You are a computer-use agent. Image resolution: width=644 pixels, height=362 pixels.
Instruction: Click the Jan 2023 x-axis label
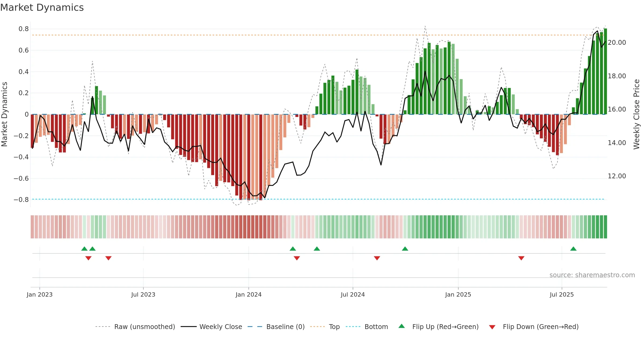(x=40, y=294)
